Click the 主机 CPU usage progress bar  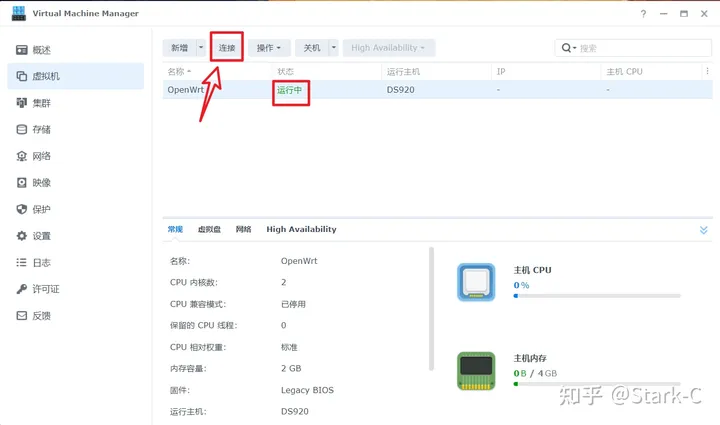pos(597,296)
